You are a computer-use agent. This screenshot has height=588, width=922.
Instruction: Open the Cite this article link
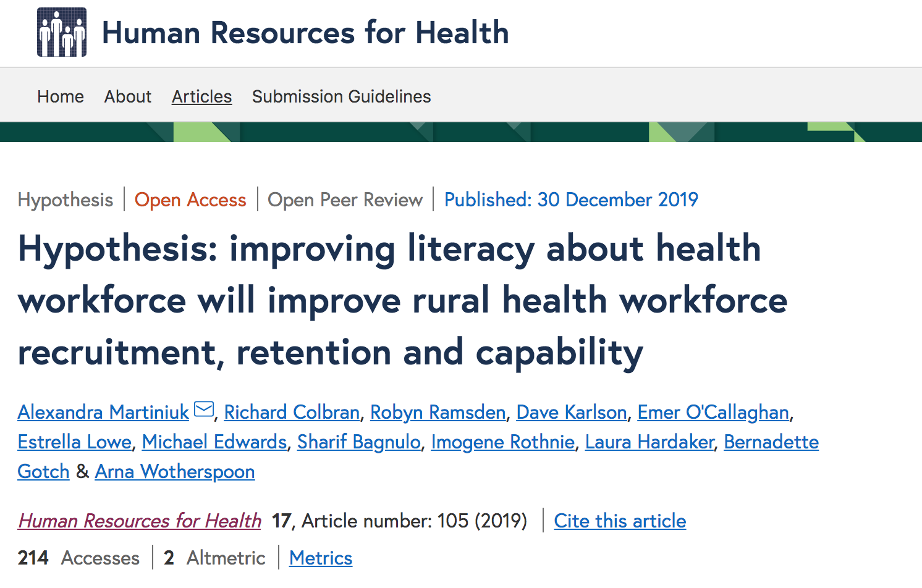click(x=620, y=521)
